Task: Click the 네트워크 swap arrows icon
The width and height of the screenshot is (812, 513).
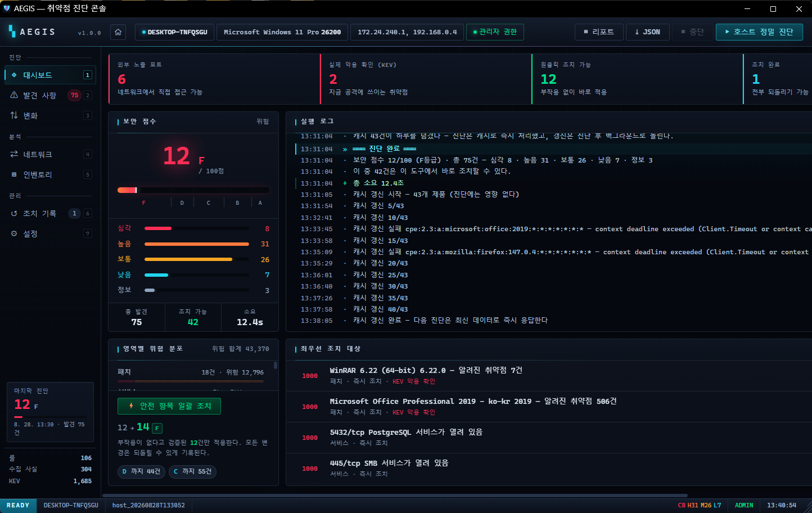Action: [x=14, y=154]
